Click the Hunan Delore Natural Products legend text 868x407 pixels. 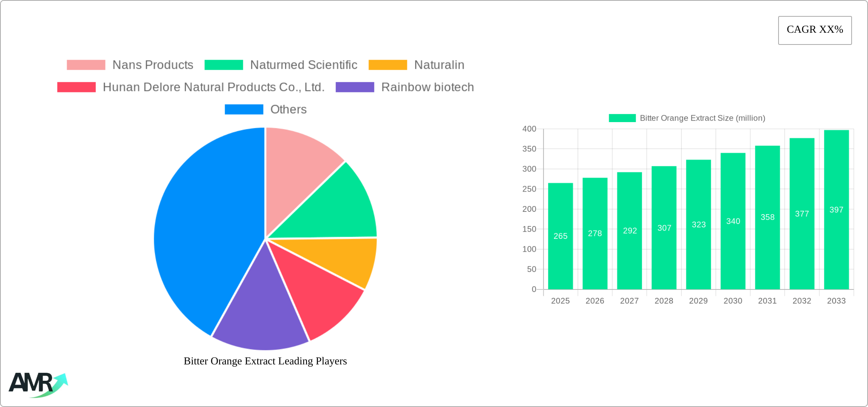coord(214,87)
